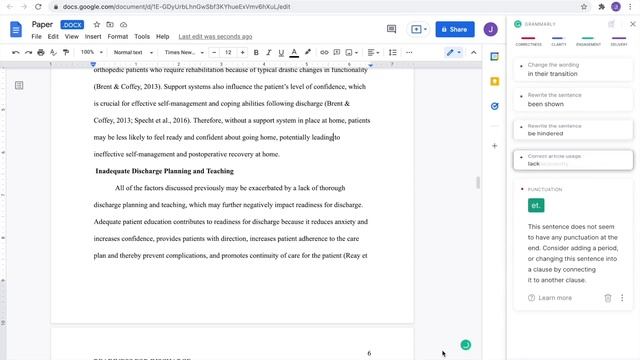This screenshot has width=640, height=360.
Task: Dismiss suggestion with the trash icon
Action: pyautogui.click(x=608, y=298)
